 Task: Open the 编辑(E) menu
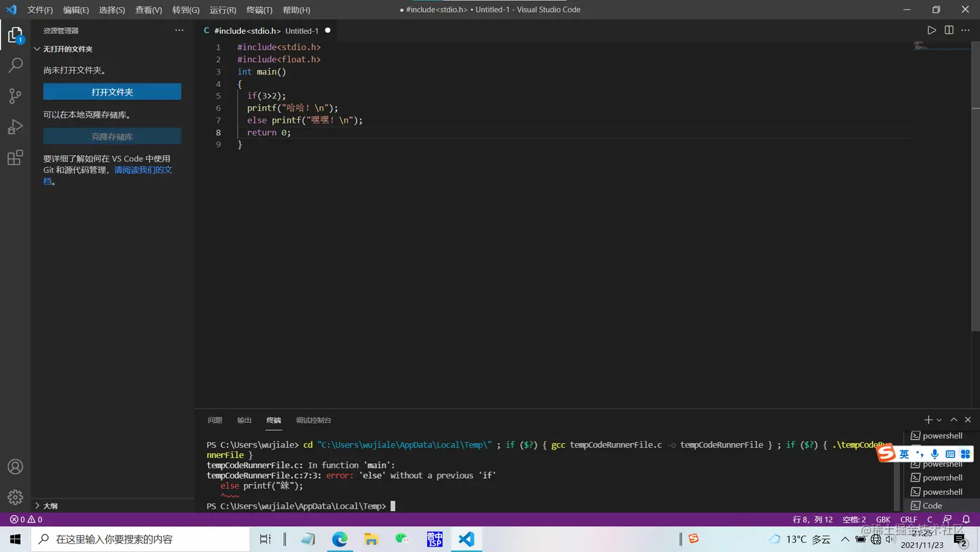(76, 10)
